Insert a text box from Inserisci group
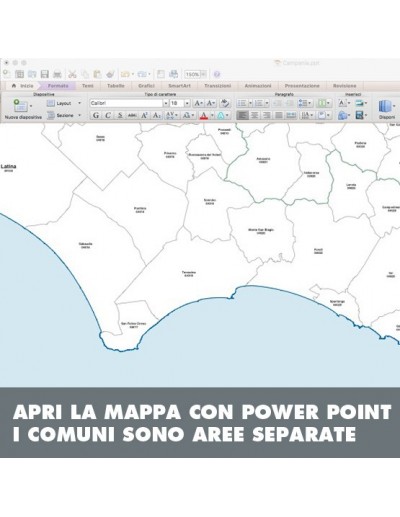Viewport: 400px width, 517px height. pyautogui.click(x=342, y=103)
